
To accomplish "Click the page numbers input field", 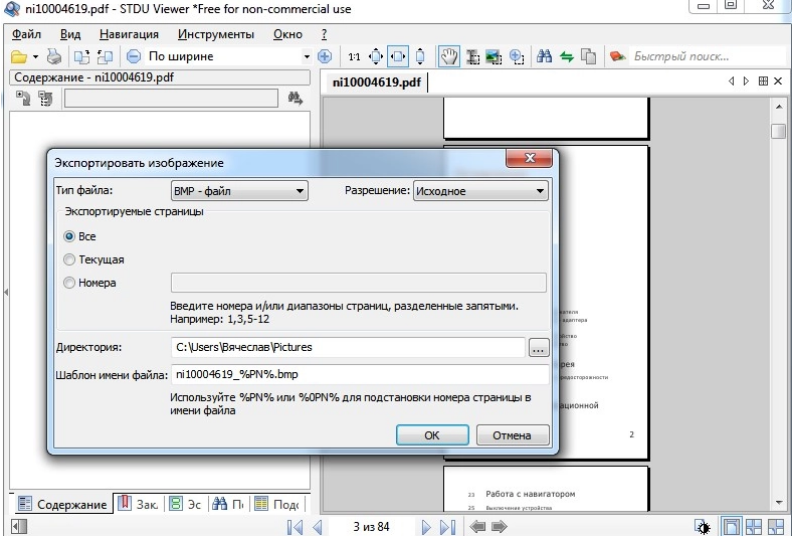I will (359, 283).
